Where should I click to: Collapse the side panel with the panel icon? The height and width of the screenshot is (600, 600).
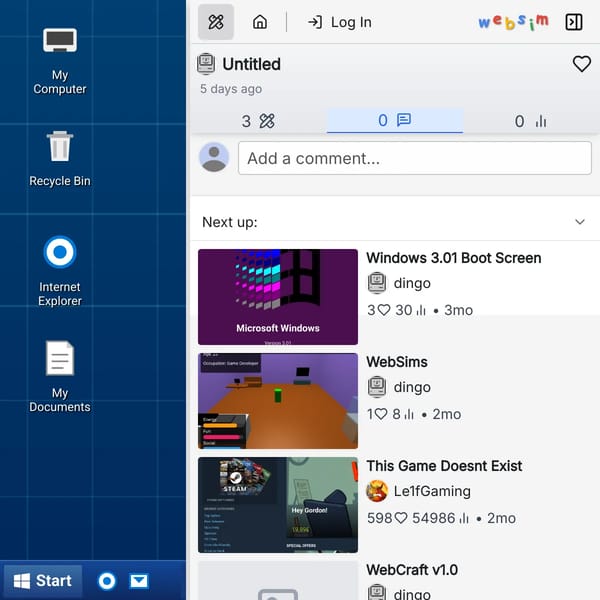(x=574, y=22)
